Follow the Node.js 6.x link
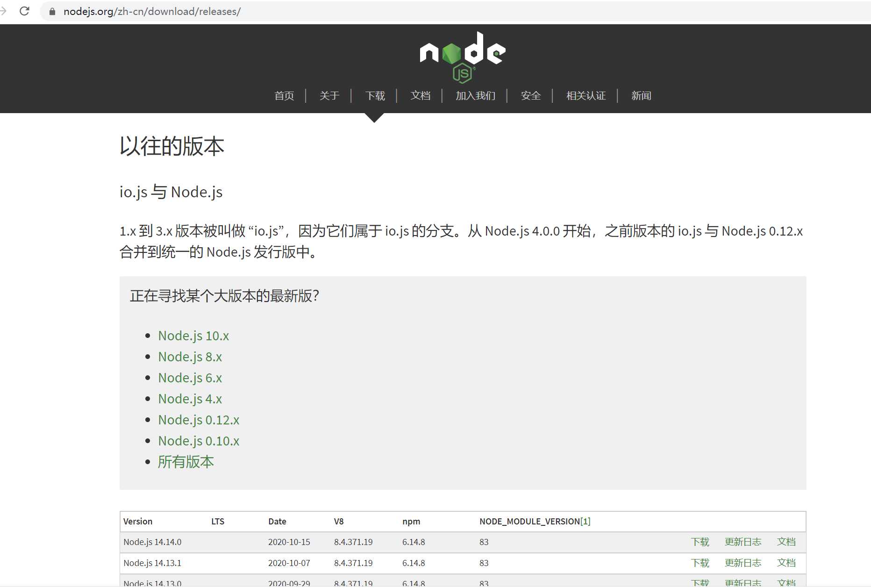Image resolution: width=871 pixels, height=588 pixels. pyautogui.click(x=190, y=378)
